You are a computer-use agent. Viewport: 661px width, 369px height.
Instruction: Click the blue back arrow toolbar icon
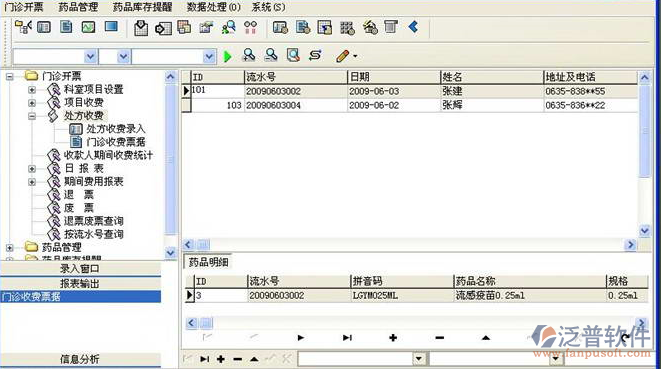pos(414,27)
